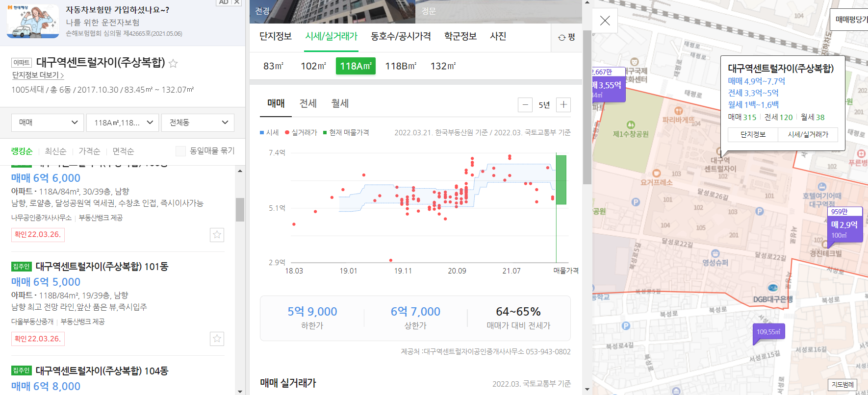This screenshot has height=395, width=868.
Task: Open the 동호수/공시가격 tab
Action: pos(401,36)
